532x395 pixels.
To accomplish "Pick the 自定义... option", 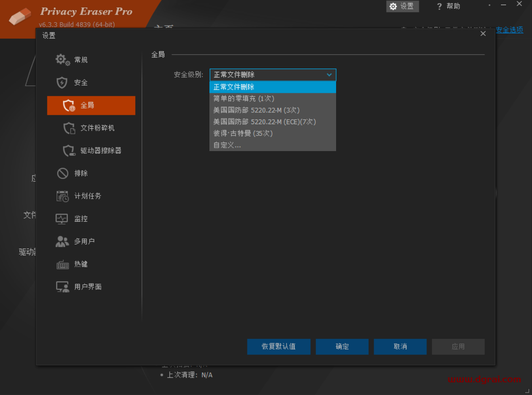I will [x=273, y=145].
